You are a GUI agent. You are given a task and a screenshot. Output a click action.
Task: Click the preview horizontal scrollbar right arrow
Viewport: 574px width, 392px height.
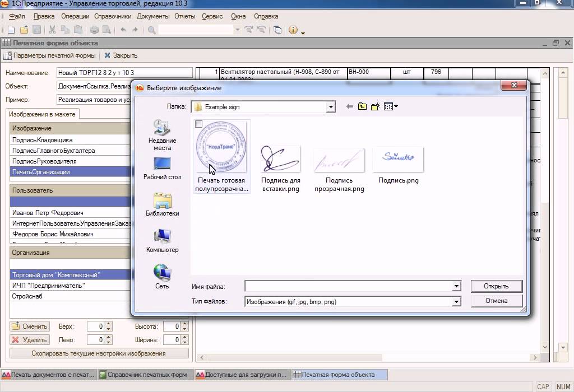click(x=535, y=357)
